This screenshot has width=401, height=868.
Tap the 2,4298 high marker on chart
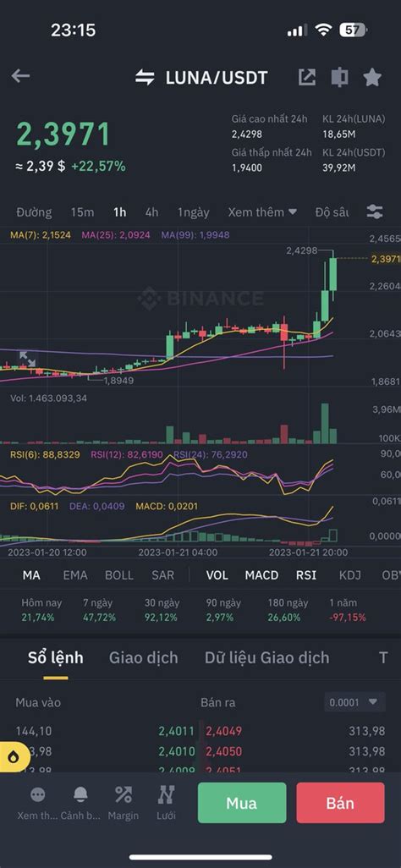[x=302, y=250]
